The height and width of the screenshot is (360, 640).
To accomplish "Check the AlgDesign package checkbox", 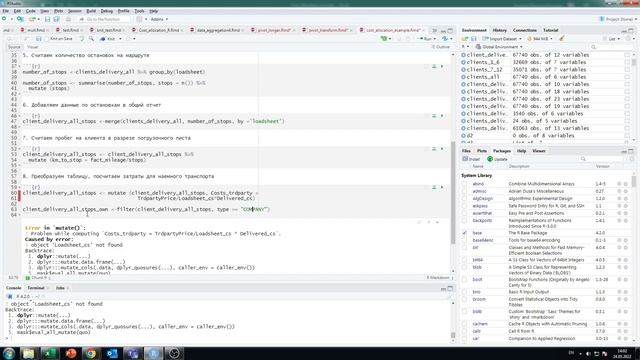I will [x=464, y=199].
